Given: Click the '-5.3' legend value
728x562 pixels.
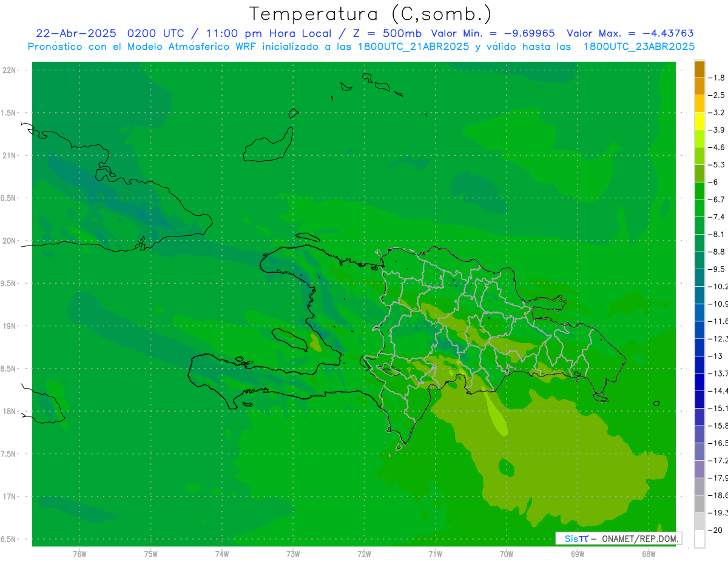Looking at the screenshot, I should click(x=717, y=165).
